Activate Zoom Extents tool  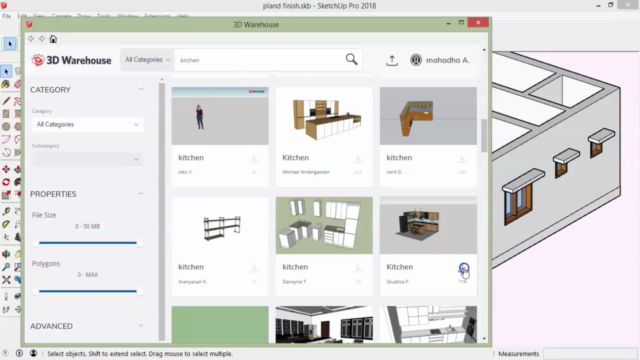click(x=6, y=280)
